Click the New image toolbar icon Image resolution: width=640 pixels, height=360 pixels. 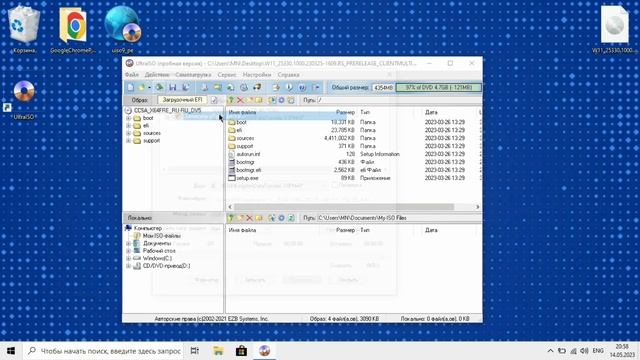point(131,87)
